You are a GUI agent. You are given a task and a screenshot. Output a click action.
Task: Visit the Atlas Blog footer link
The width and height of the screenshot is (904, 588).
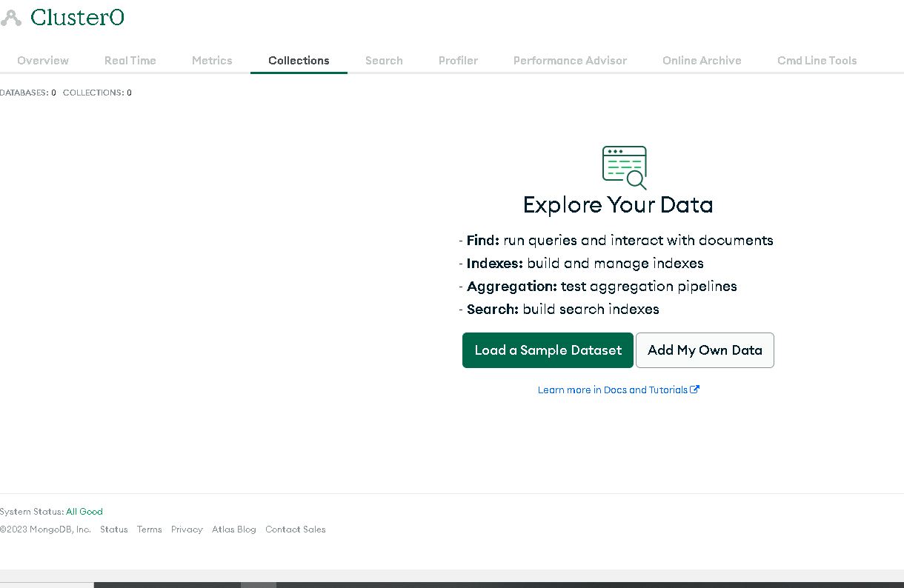click(x=234, y=529)
